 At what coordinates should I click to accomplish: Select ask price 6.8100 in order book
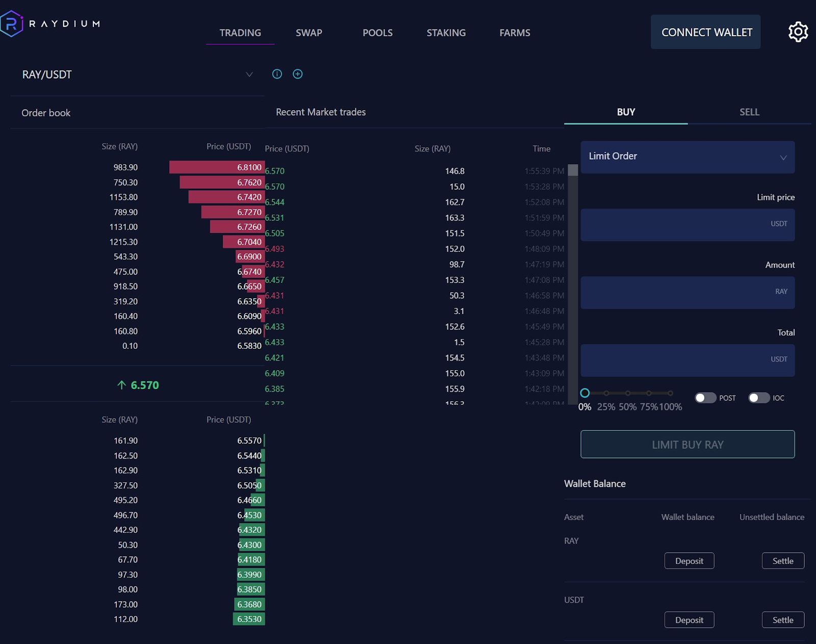[249, 167]
